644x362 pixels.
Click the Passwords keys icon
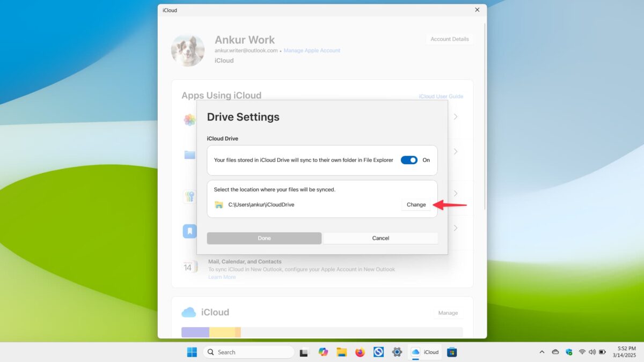189,196
